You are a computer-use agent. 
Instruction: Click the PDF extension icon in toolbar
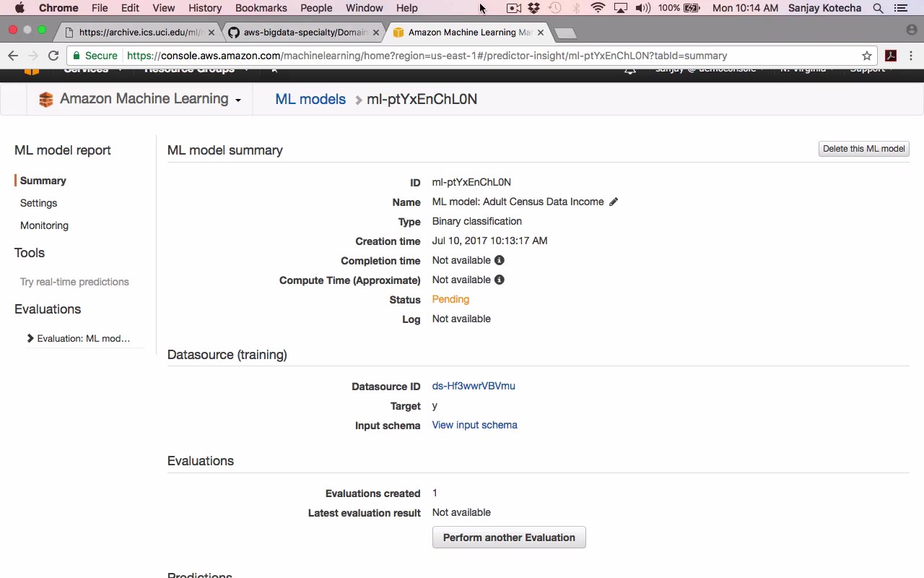(x=891, y=56)
